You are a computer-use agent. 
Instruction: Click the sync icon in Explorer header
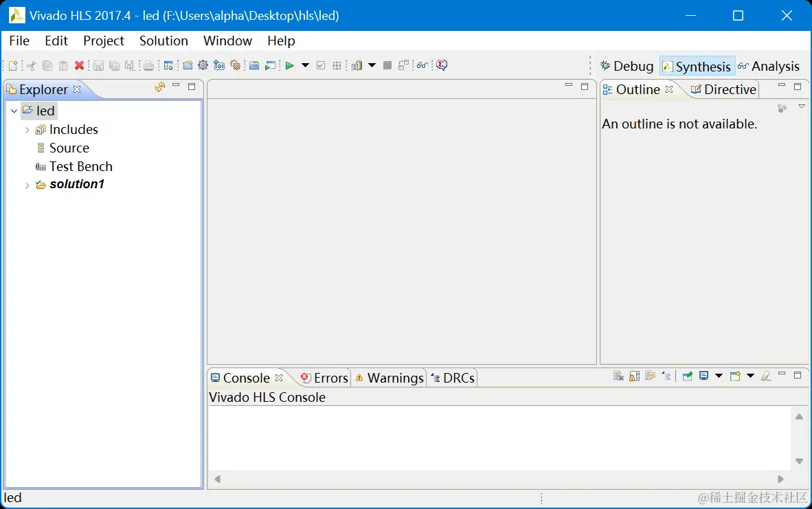click(160, 87)
